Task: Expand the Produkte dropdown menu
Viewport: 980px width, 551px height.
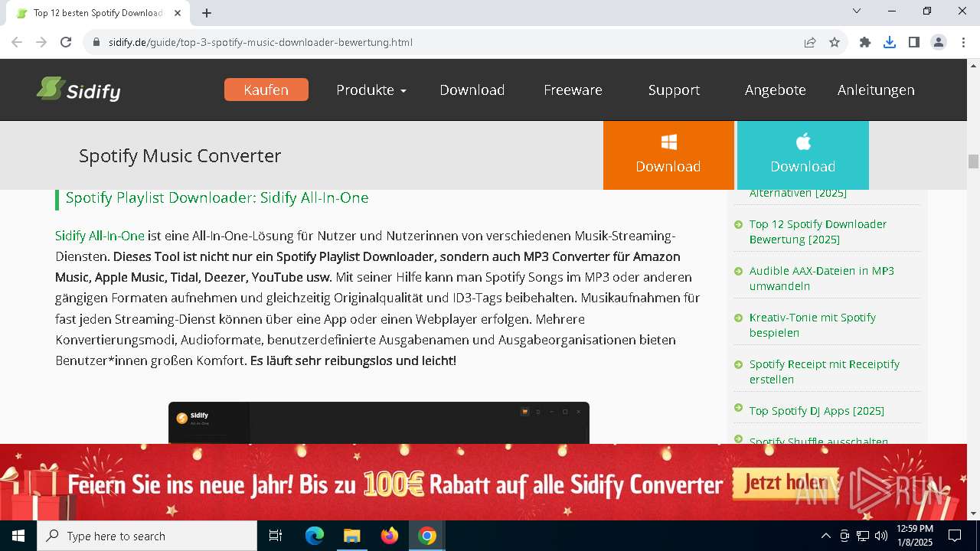Action: tap(371, 90)
